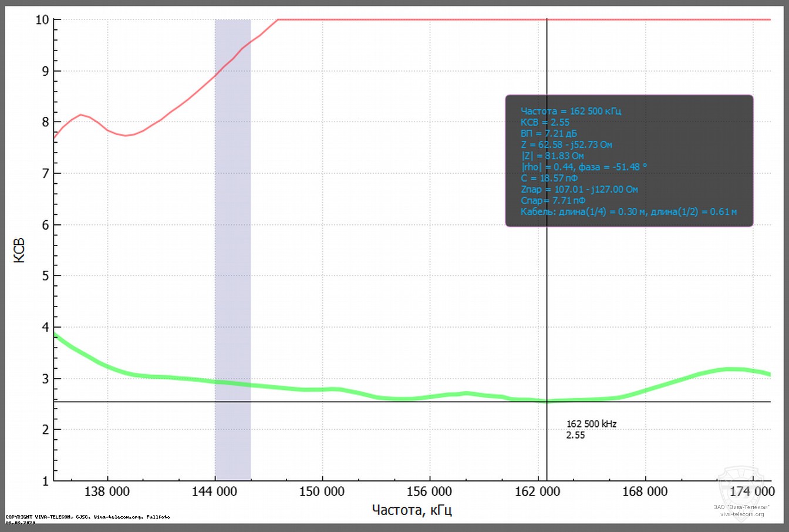Click the copyright text in bottom-left corner
The height and width of the screenshot is (532, 789).
pos(87,517)
